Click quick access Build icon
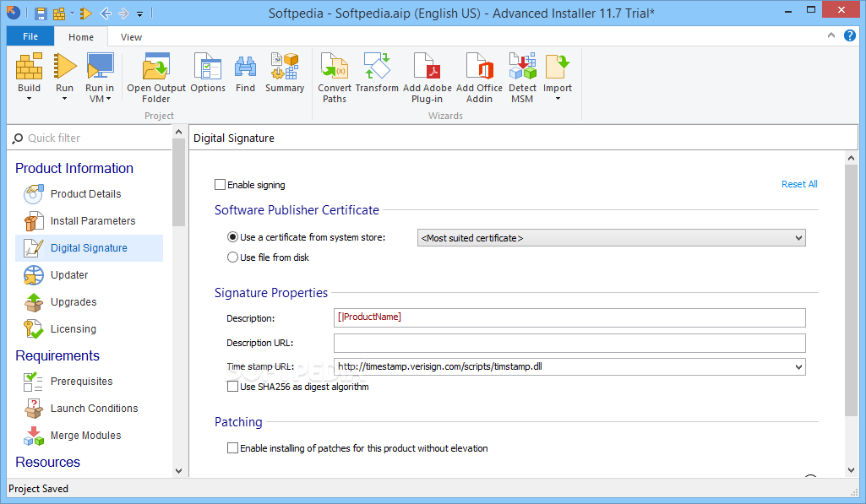Viewport: 866px width, 504px height. (59, 14)
